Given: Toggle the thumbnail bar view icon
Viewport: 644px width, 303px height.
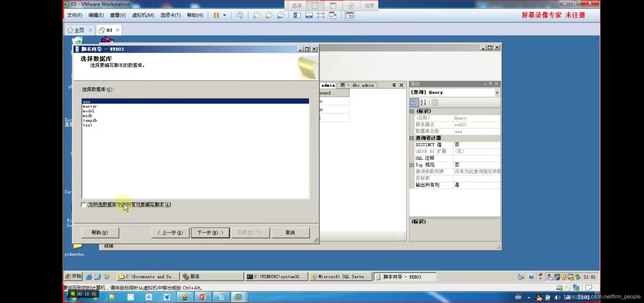Looking at the screenshot, I should [x=309, y=15].
